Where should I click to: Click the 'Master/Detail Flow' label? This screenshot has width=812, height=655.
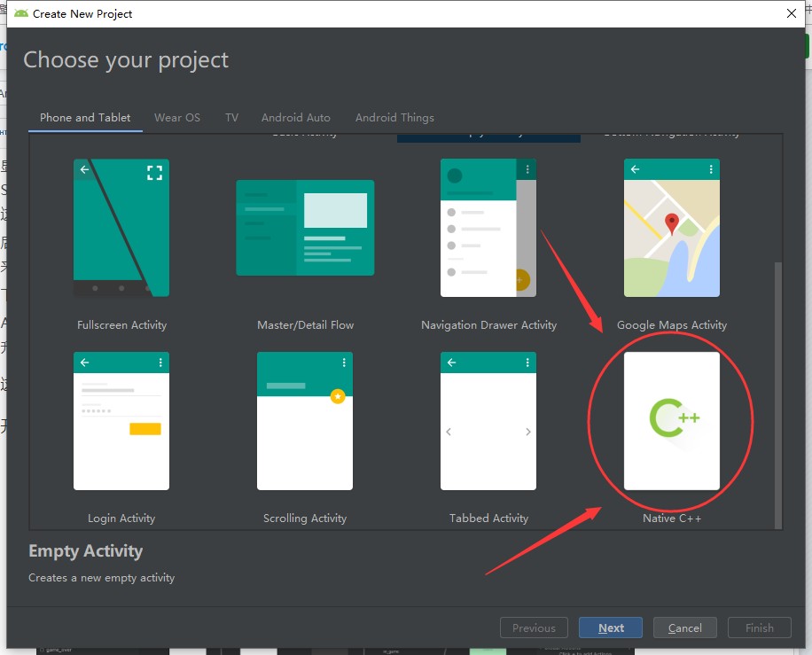pos(306,325)
